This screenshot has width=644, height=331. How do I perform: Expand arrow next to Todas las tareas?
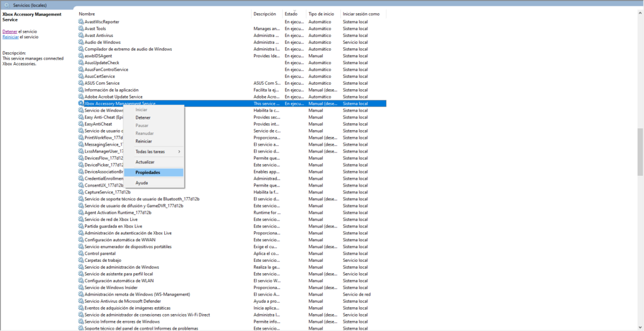179,152
